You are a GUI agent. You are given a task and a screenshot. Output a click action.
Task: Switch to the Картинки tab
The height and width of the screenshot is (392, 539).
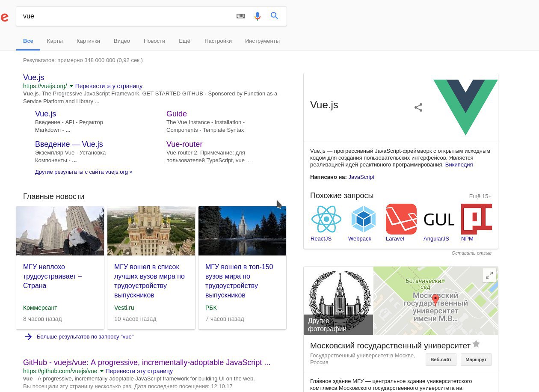pos(88,41)
